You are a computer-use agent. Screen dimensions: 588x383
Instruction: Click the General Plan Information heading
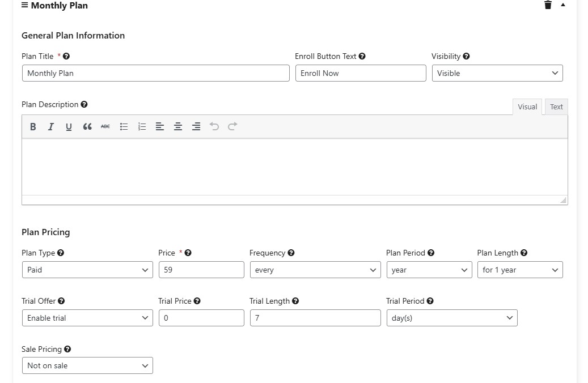[x=73, y=36]
